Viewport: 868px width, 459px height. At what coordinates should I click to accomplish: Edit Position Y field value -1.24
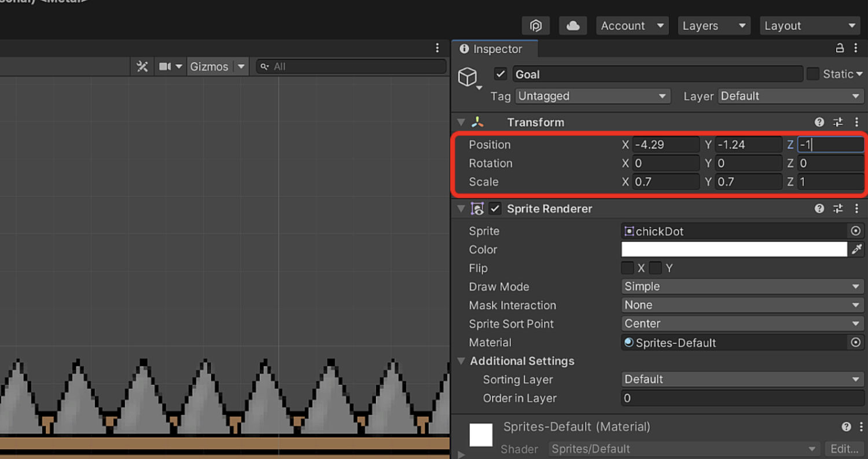[748, 145]
